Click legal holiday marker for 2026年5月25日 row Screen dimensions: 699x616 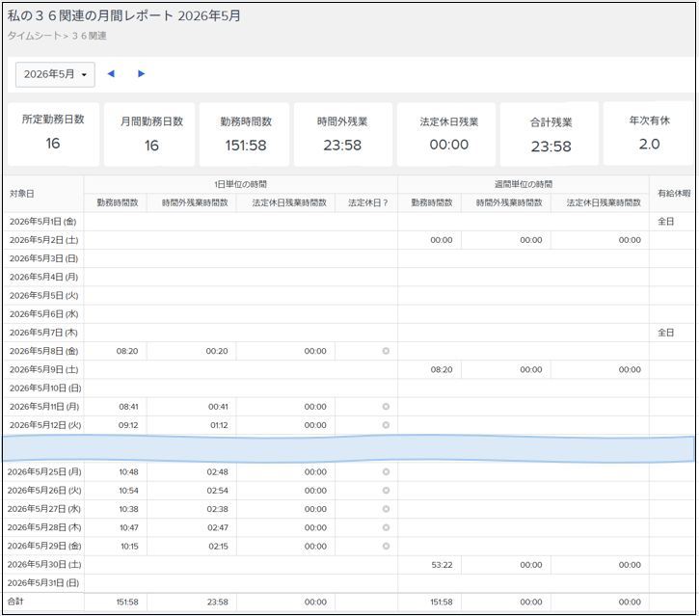[x=386, y=472]
